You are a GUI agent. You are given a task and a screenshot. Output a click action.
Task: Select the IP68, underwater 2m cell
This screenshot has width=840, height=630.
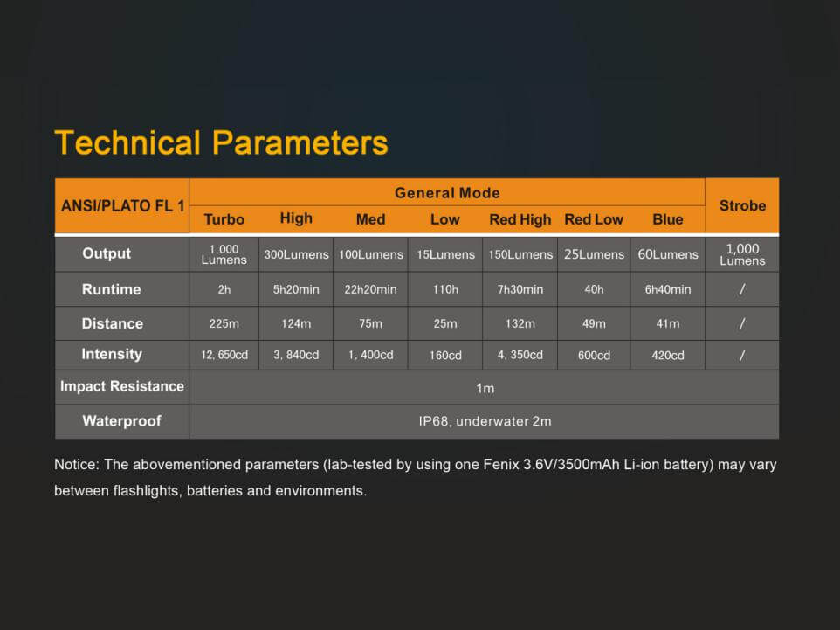point(484,420)
